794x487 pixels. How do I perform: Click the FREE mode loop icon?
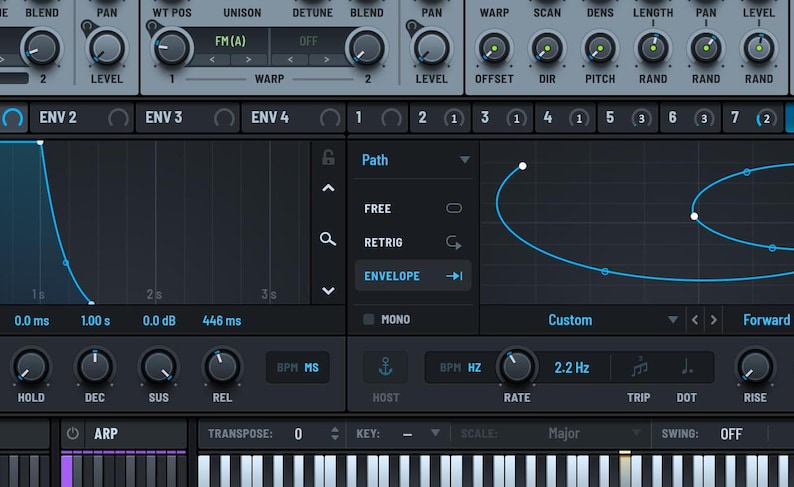coord(454,208)
